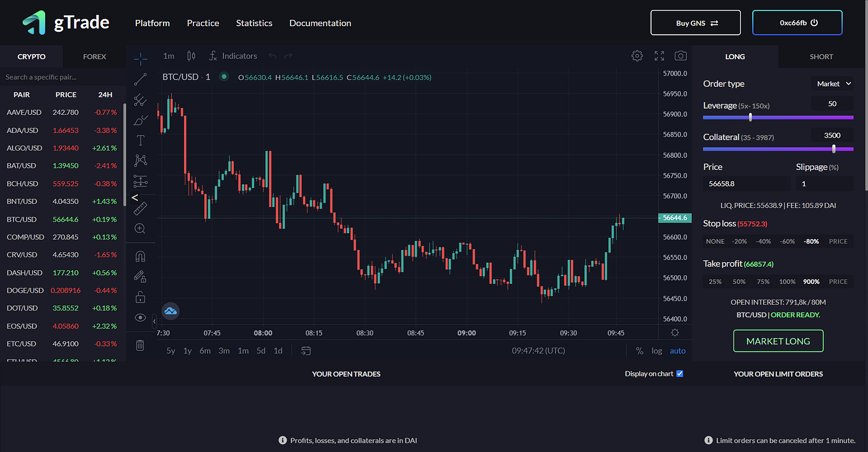Click the Buy GNS button
868x452 pixels.
coord(696,23)
